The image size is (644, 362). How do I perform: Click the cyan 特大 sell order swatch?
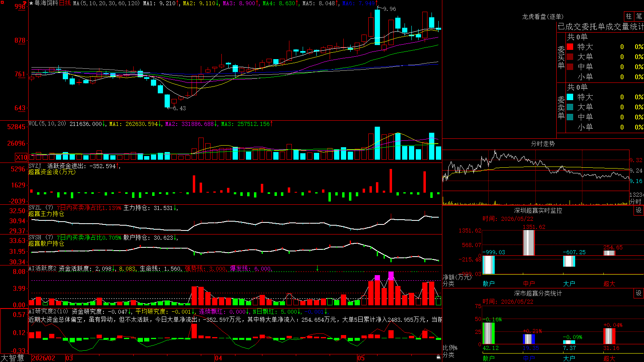coord(570,97)
